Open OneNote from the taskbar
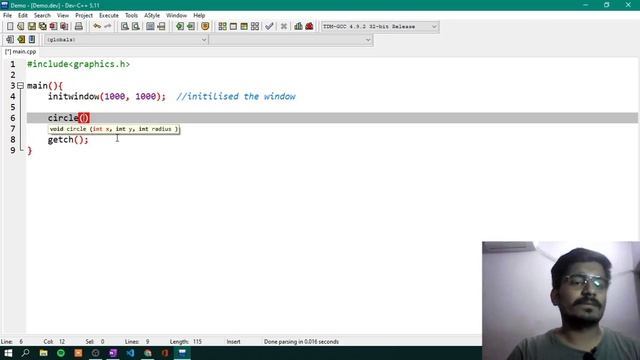640x360 pixels. click(x=113, y=353)
